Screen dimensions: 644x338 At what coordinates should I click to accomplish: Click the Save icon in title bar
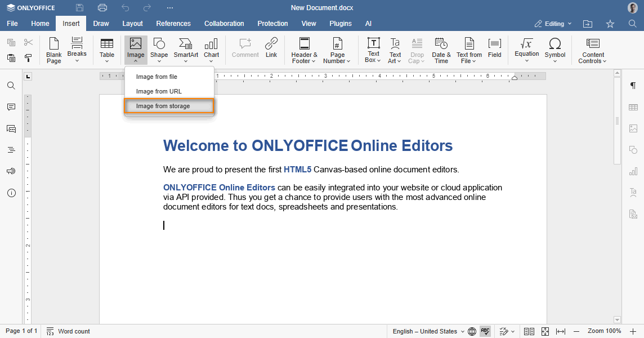point(80,8)
